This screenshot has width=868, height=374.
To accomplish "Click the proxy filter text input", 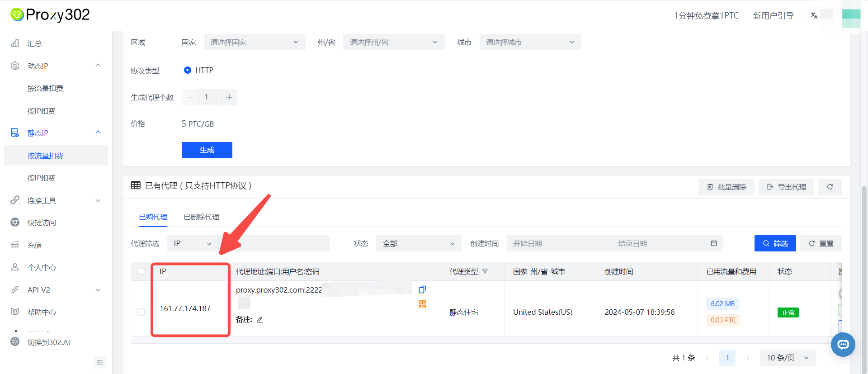I will point(274,243).
